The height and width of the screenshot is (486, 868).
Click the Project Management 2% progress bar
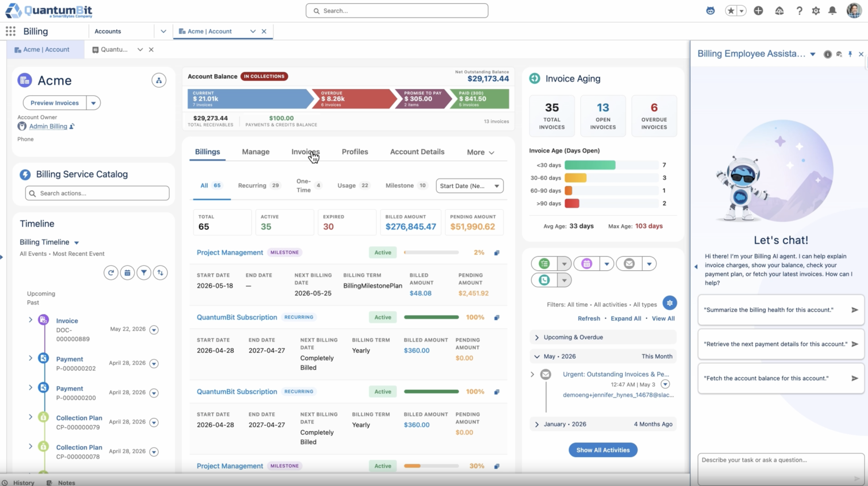431,253
